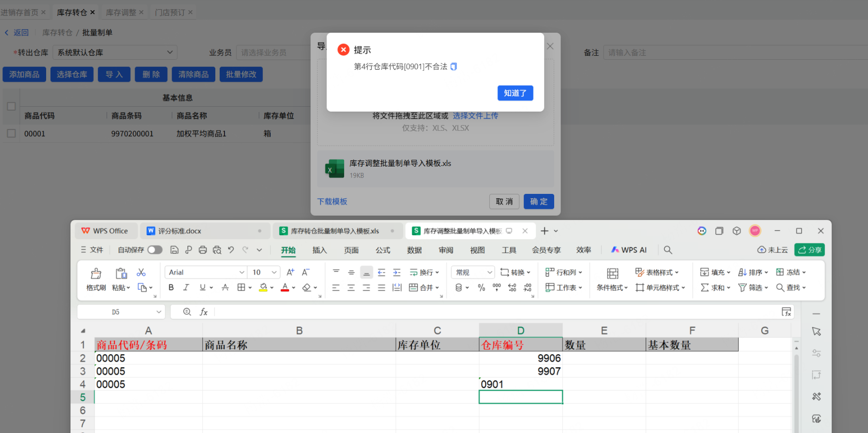
Task: Expand the 合并 merge cells dropdown
Action: (x=437, y=288)
